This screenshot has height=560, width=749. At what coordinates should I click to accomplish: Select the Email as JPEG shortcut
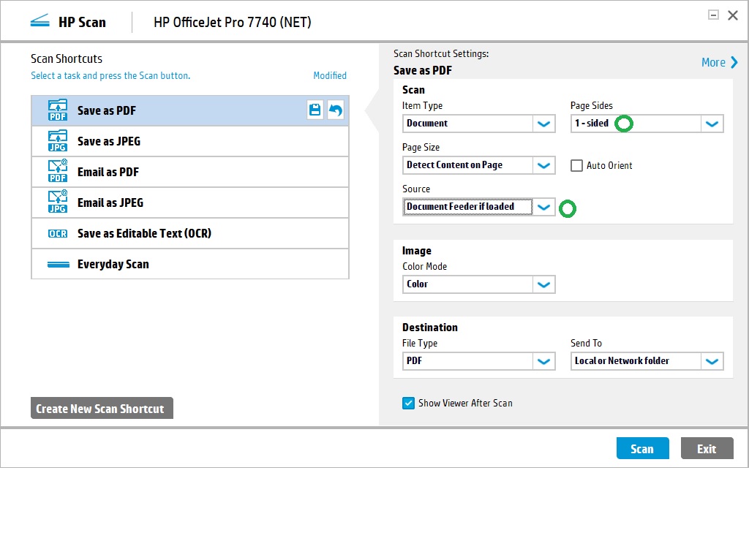[189, 203]
